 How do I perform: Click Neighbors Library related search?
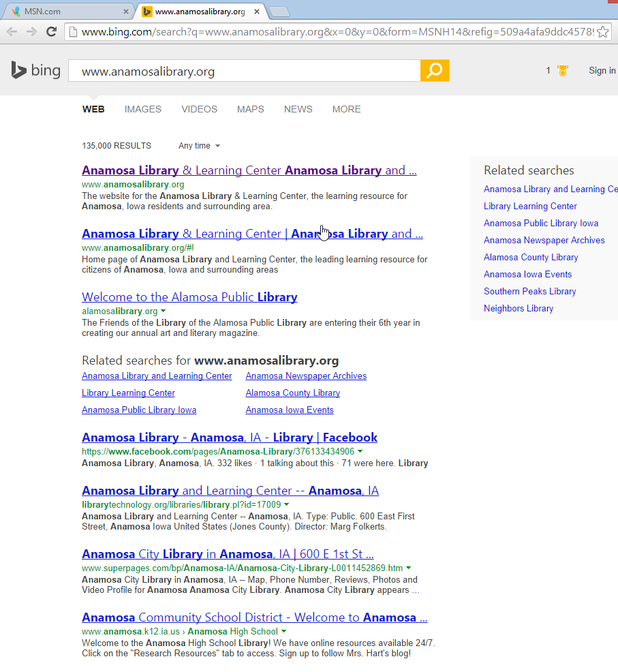[x=519, y=309]
